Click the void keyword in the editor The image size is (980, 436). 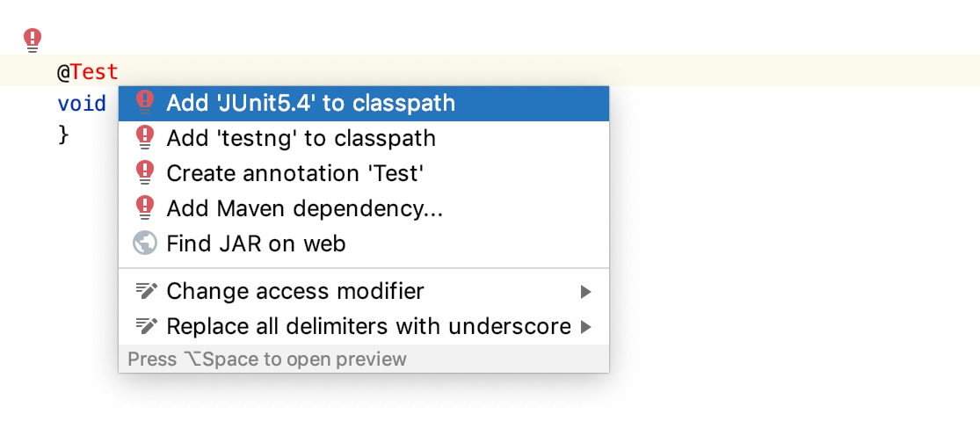82,104
